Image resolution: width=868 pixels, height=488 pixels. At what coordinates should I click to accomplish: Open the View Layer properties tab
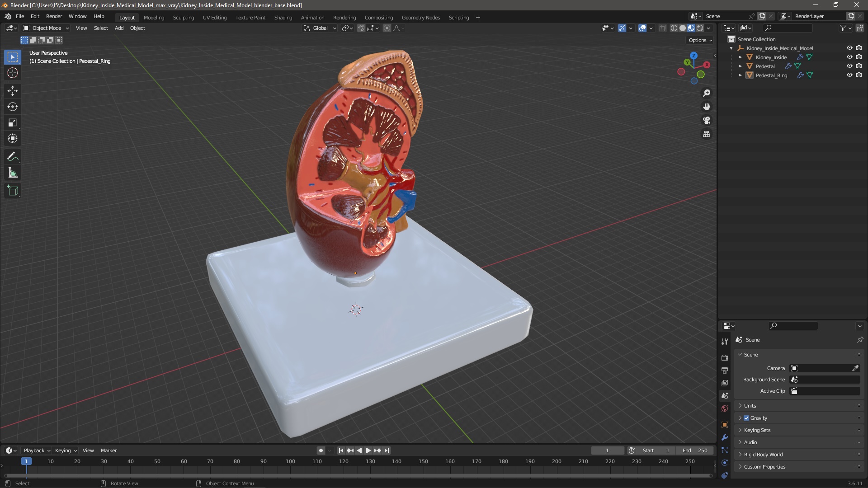pyautogui.click(x=725, y=383)
